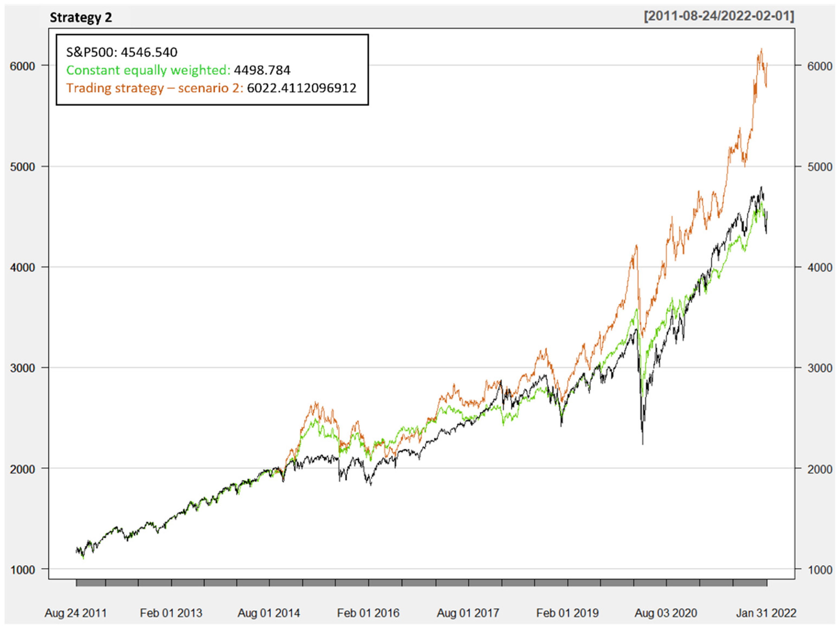Click the 2000 label on left axis

(x=22, y=469)
